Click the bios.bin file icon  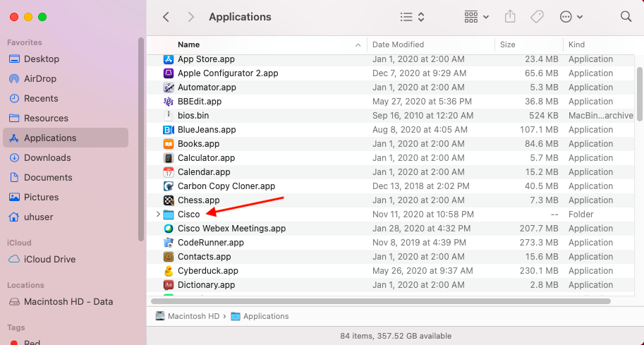[169, 116]
